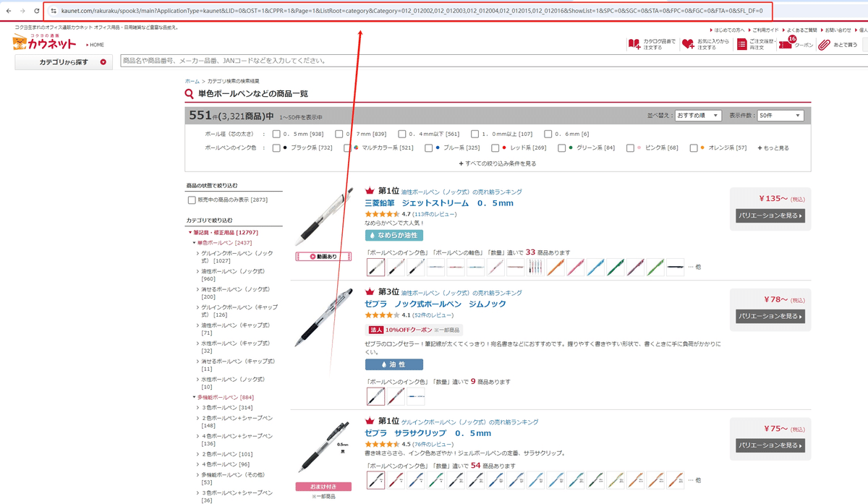Open the 並べ替え おすすめ順 dropdown
Image resolution: width=868 pixels, height=504 pixels.
[698, 116]
